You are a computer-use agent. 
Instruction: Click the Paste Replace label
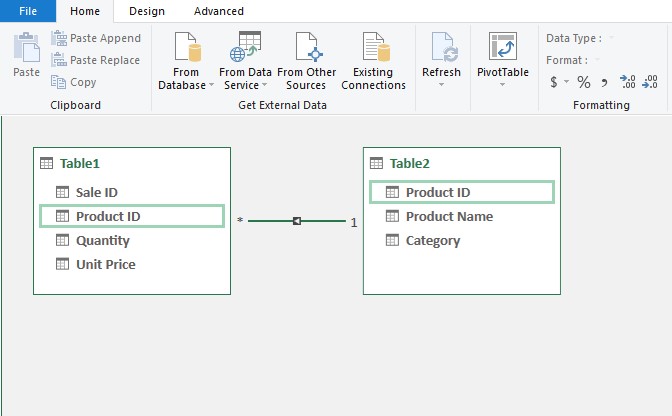(105, 60)
